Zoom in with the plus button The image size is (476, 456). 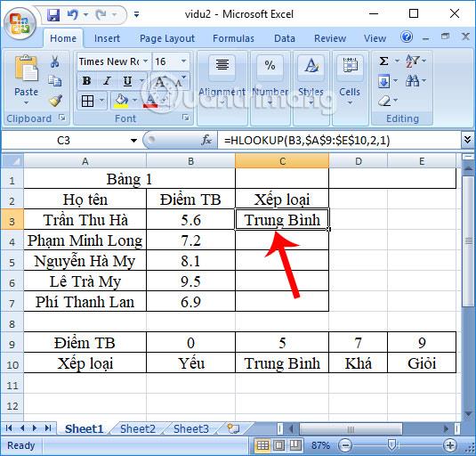click(x=450, y=445)
